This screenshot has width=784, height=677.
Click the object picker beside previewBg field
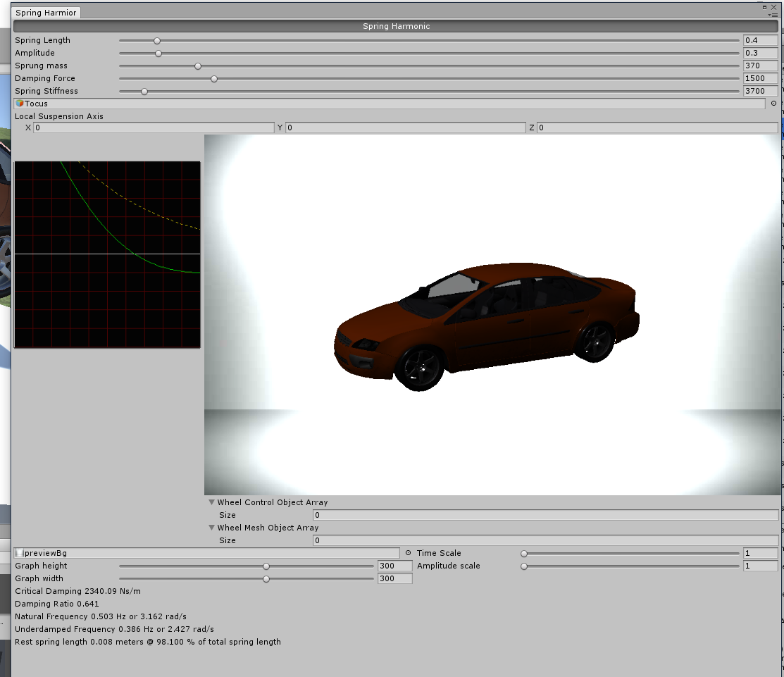408,553
